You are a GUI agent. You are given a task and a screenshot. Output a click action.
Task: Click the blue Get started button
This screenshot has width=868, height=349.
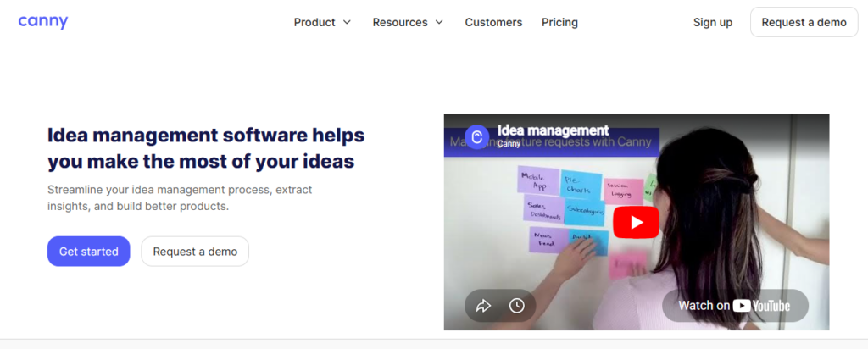[x=88, y=251]
